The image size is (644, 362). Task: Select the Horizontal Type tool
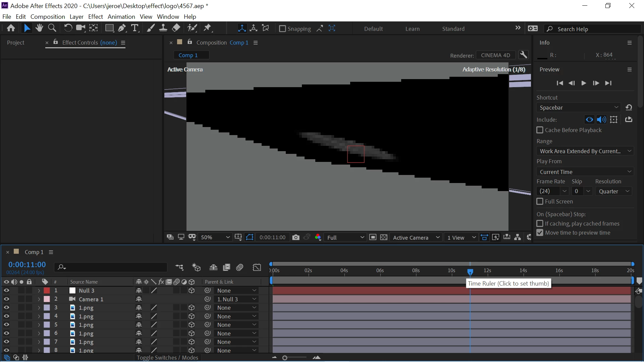pos(135,28)
